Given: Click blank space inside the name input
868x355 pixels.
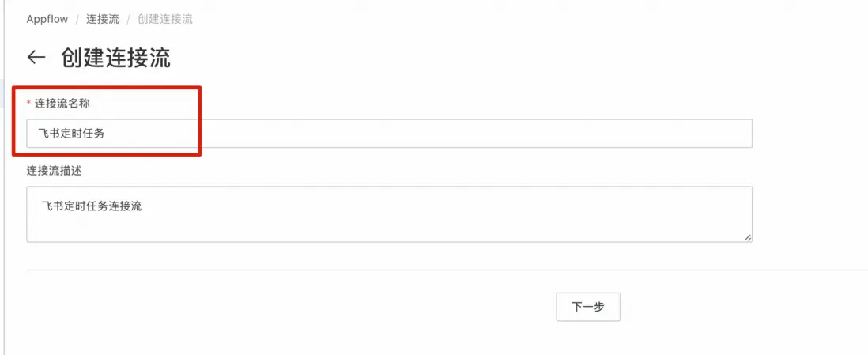Looking at the screenshot, I should pyautogui.click(x=426, y=134).
